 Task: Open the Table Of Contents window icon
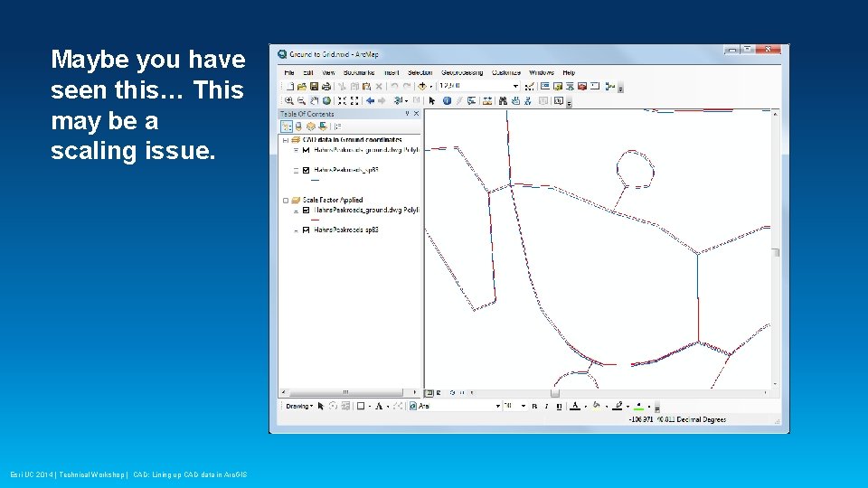click(x=545, y=87)
